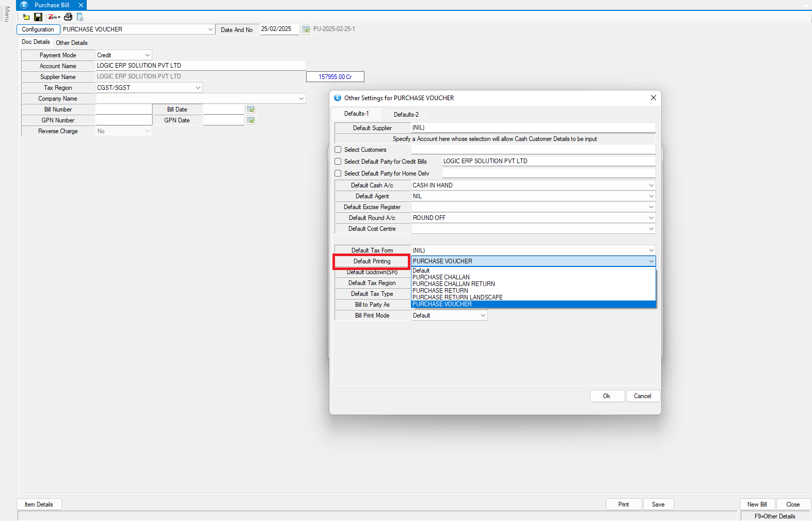Tick Select Default Party for Credit Bills

click(x=338, y=162)
